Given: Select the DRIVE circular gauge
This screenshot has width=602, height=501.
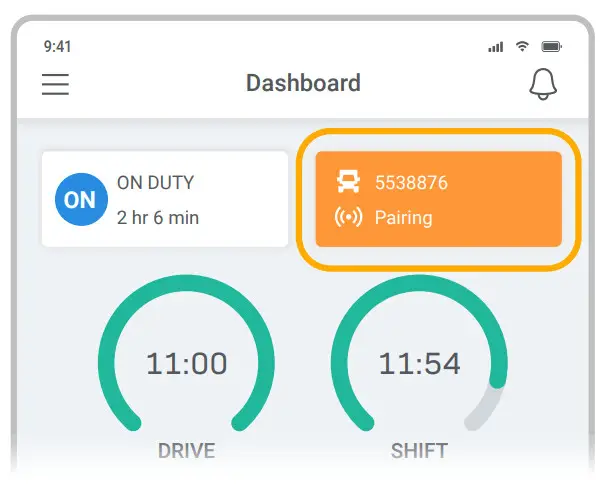Looking at the screenshot, I should click(x=186, y=355).
